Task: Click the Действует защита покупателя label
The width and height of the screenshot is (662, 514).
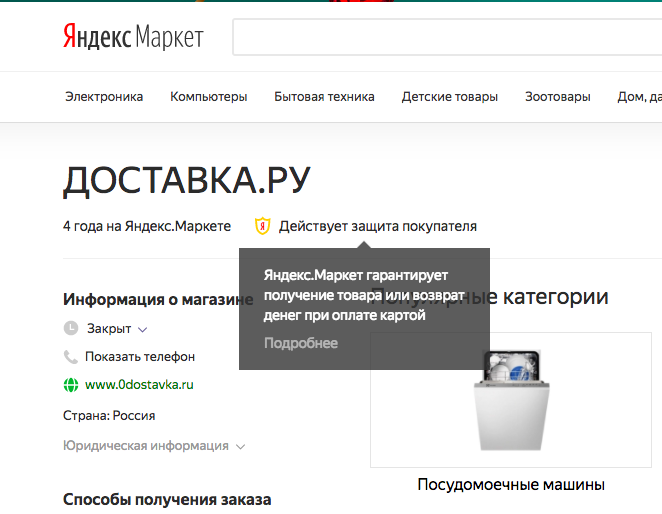Action: (x=377, y=226)
